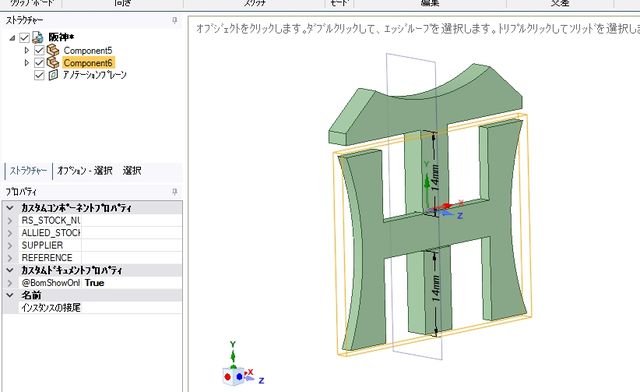The image size is (640, 392).
Task: Click the True value of @BomShowOnl
Action: (x=95, y=283)
